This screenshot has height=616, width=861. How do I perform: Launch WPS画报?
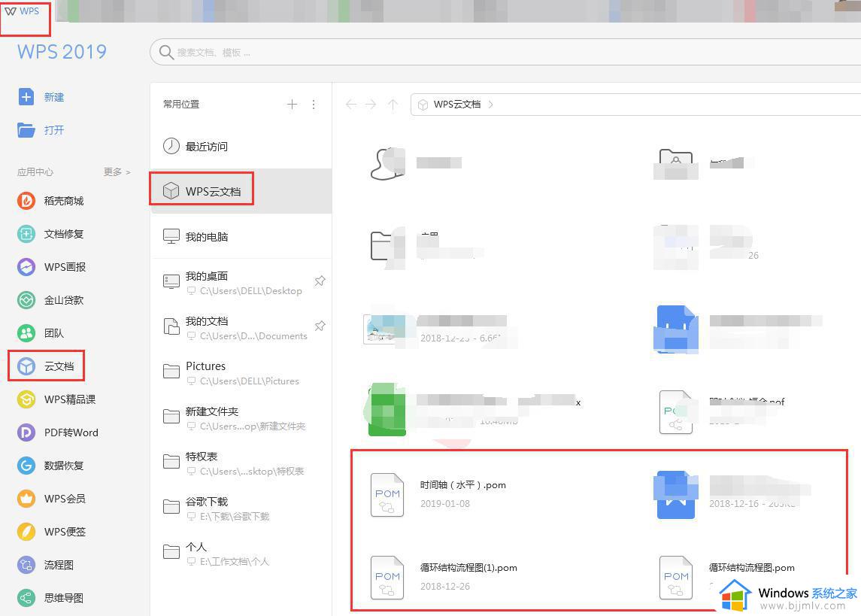click(x=52, y=267)
